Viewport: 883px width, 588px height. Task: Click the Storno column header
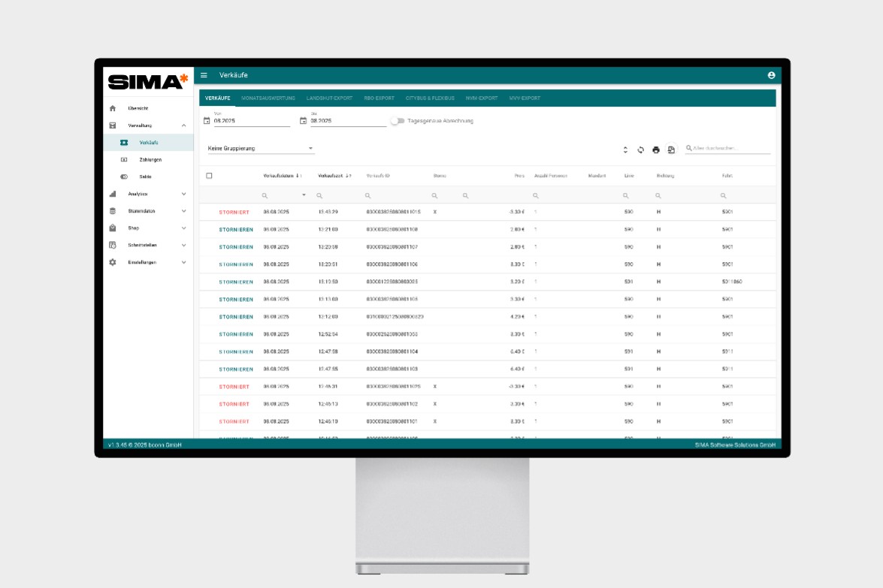pyautogui.click(x=440, y=176)
